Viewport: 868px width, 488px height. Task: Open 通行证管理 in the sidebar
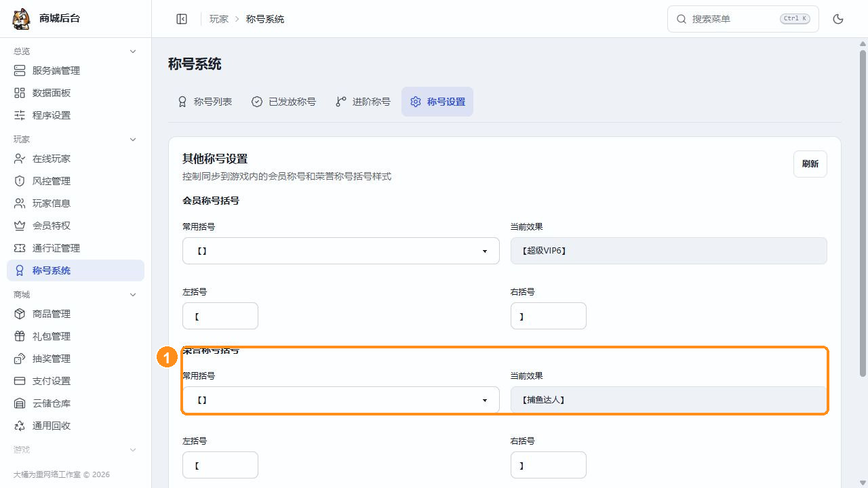point(75,248)
